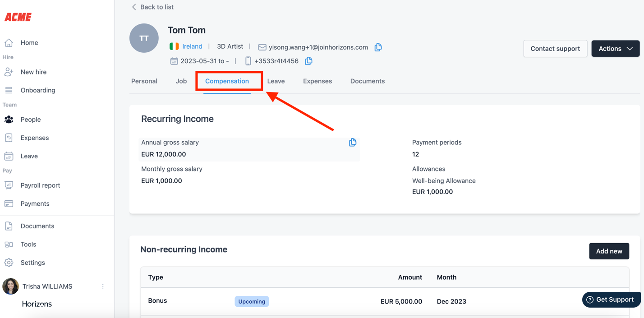
Task: Open the Tools section
Action: tap(28, 244)
